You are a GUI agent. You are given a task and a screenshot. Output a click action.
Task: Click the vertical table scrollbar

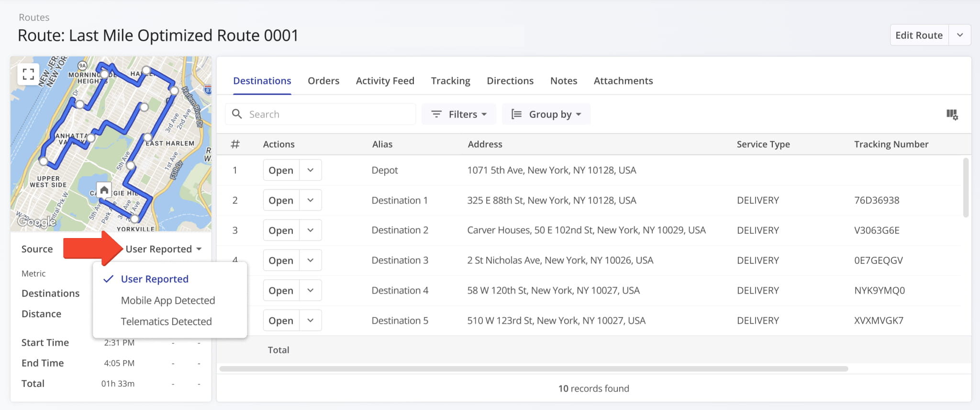click(x=966, y=188)
